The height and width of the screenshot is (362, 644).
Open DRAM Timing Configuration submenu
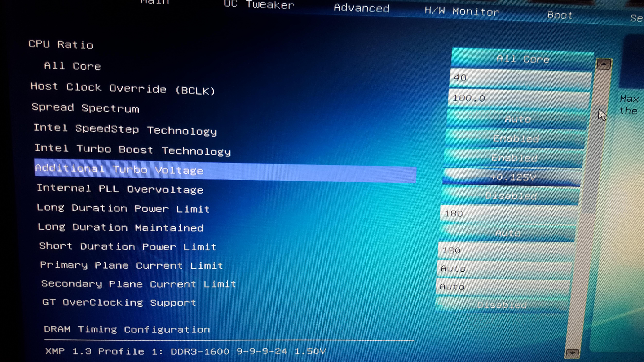click(x=127, y=330)
